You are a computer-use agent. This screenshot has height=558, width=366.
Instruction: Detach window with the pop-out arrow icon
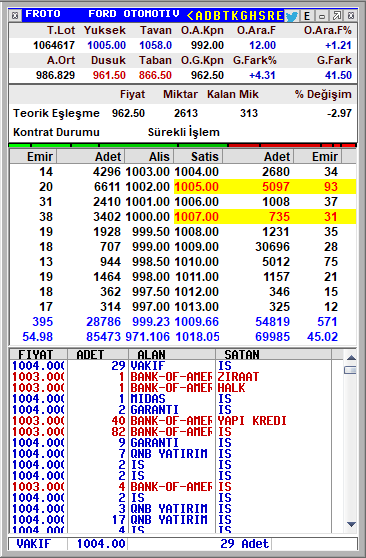click(x=337, y=16)
